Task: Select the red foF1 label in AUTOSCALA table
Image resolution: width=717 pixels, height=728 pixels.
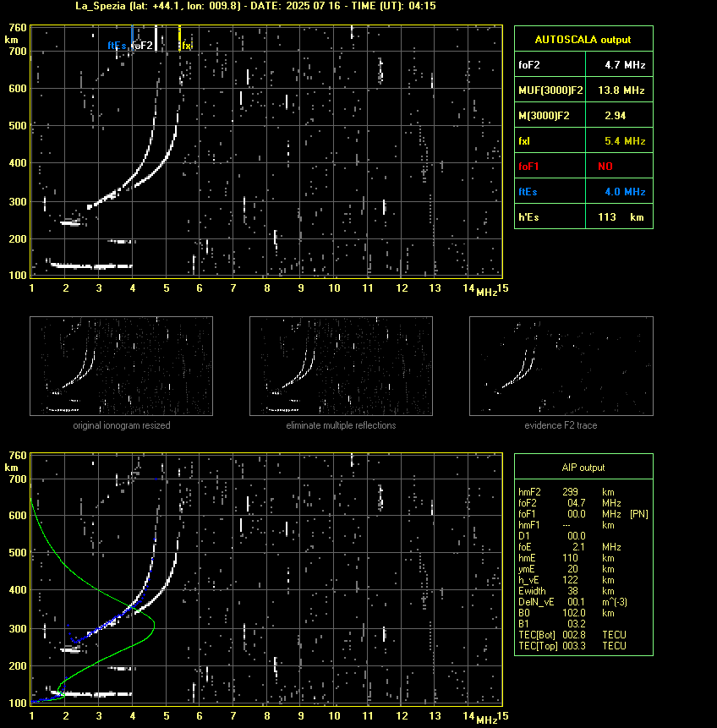Action: tap(528, 167)
